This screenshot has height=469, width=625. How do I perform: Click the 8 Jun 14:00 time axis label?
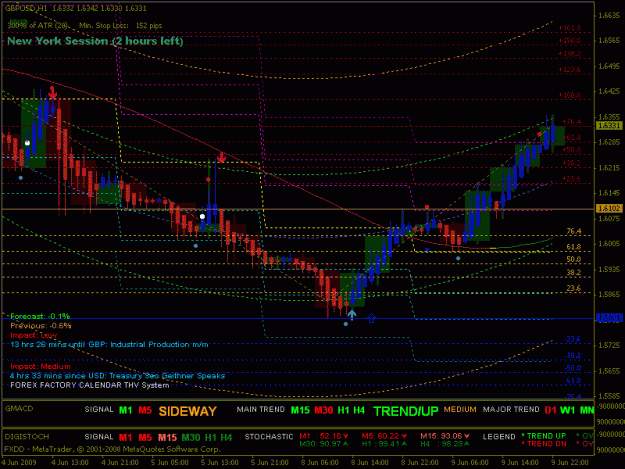click(369, 462)
